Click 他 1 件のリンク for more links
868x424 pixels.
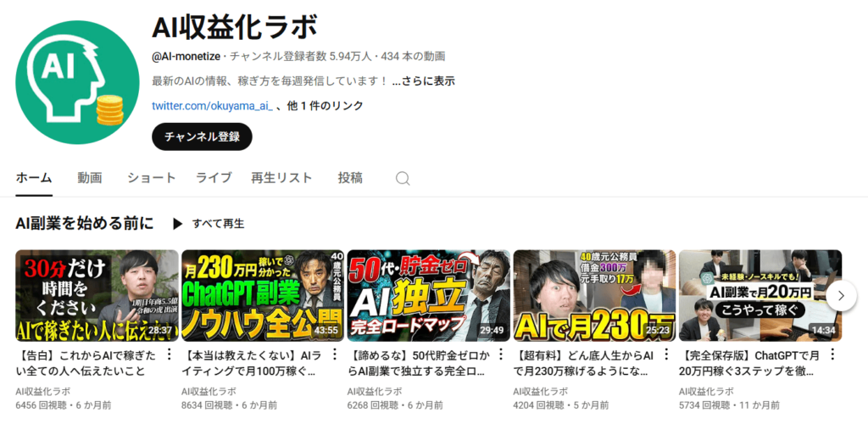tap(325, 106)
